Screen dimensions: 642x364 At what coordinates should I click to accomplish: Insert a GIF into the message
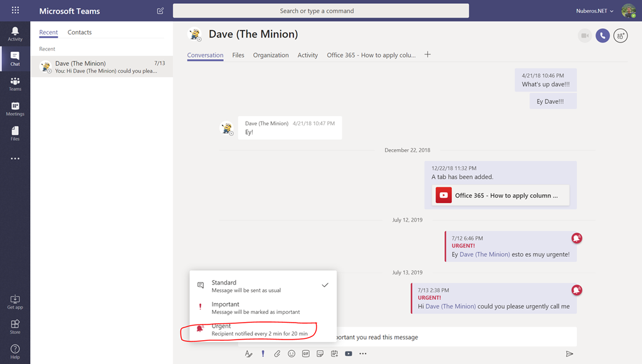[305, 353]
